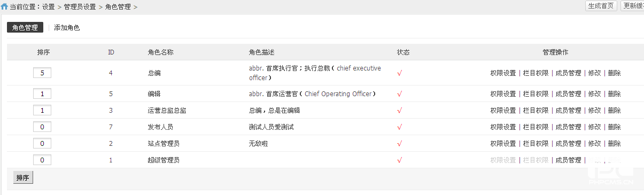
Task: Switch to the 添加角色 tab
Action: coord(67,27)
